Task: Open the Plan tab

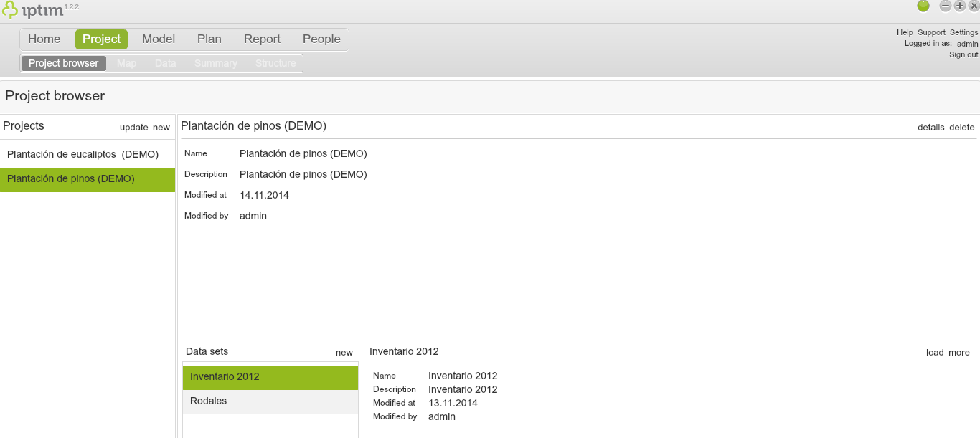Action: [209, 39]
